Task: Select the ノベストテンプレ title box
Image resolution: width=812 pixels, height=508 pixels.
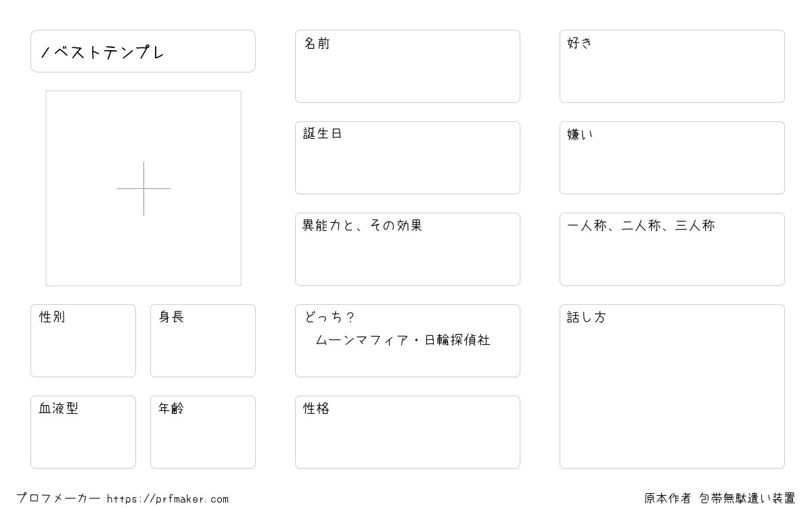Action: coord(143,51)
